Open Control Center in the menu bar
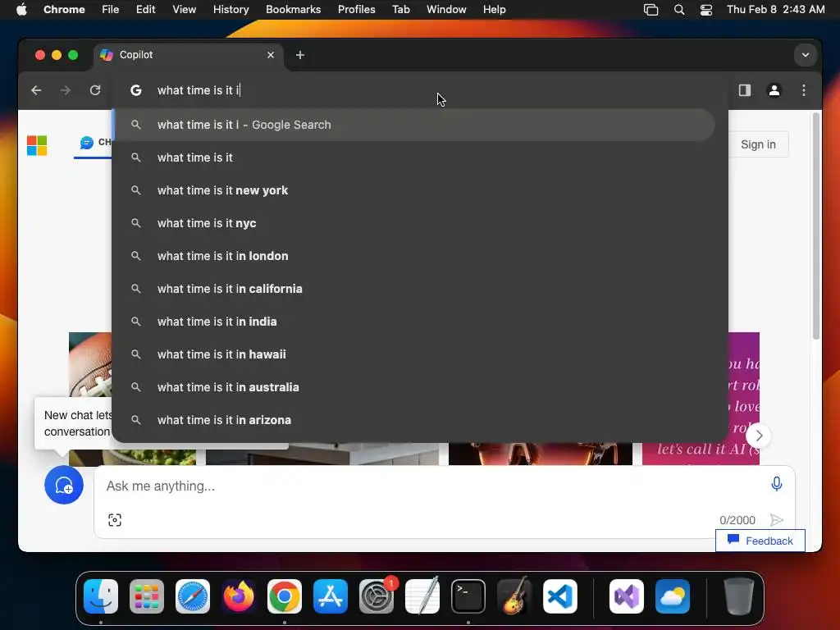This screenshot has width=840, height=630. (706, 10)
